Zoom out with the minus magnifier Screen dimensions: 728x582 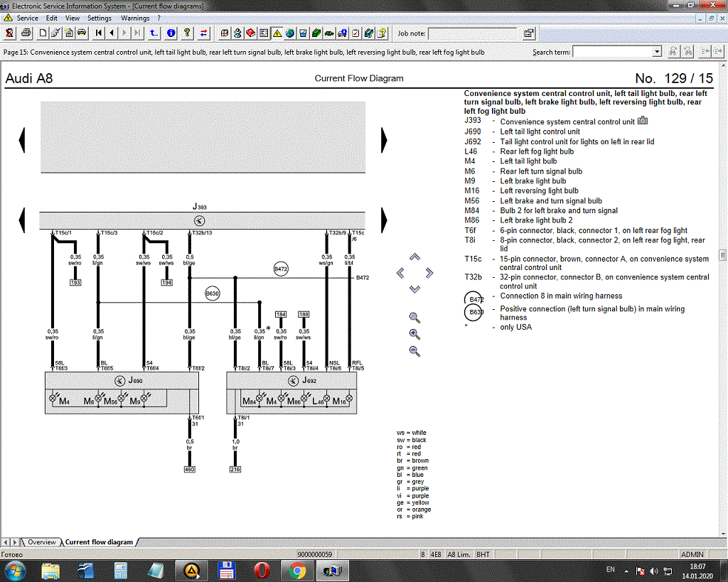pyautogui.click(x=414, y=351)
